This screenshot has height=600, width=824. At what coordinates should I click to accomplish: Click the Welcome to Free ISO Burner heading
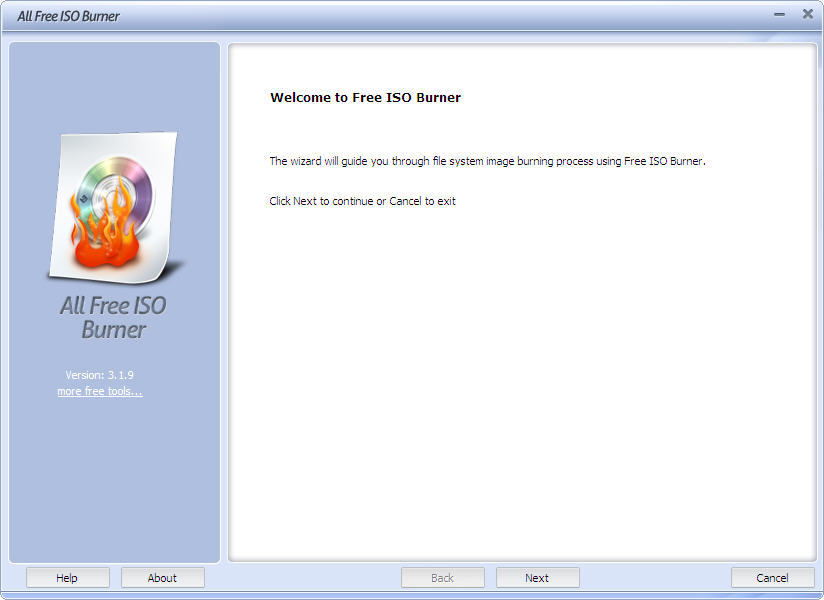366,97
